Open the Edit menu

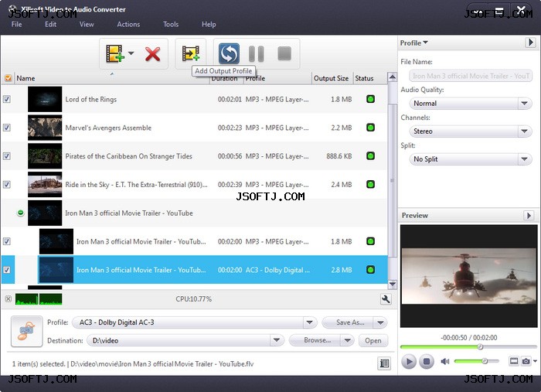(50, 24)
